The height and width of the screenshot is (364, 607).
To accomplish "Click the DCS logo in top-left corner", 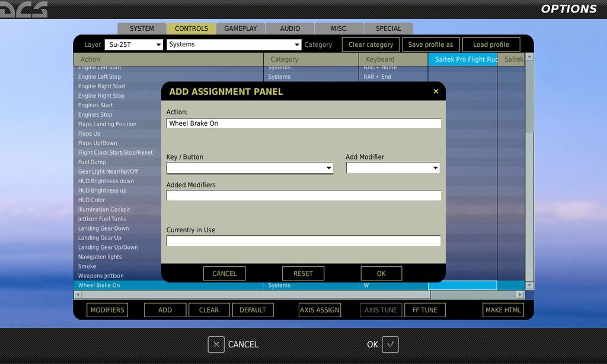I will coord(24,9).
